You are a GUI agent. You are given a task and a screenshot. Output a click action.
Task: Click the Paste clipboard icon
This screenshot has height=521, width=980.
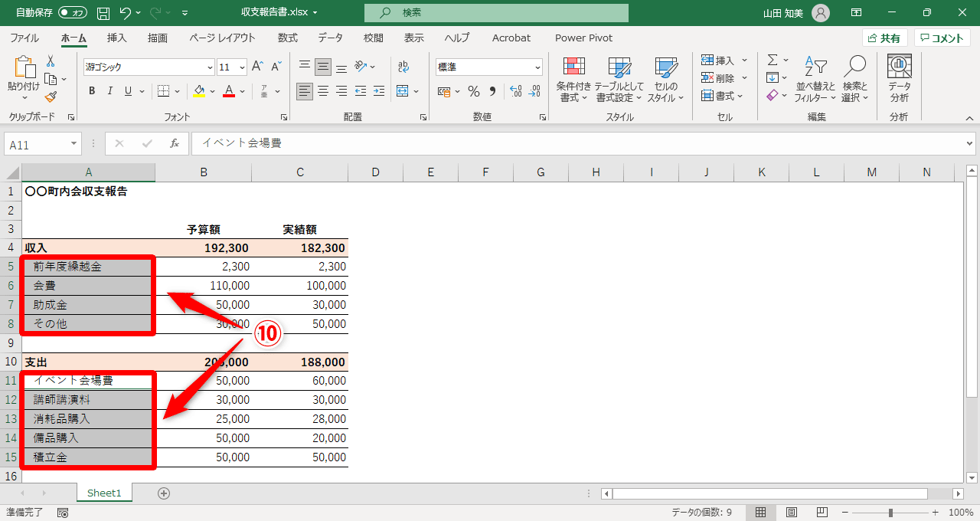24,67
